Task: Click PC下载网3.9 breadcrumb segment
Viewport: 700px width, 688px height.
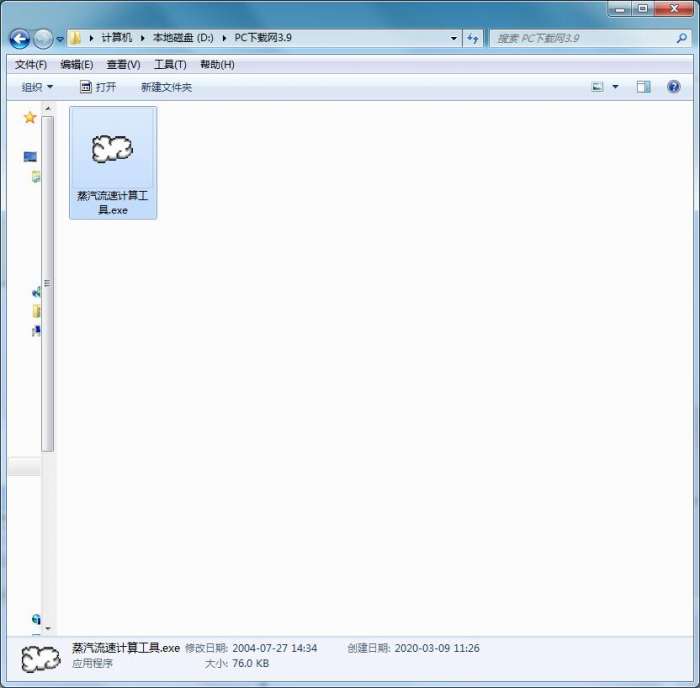Action: 263,38
